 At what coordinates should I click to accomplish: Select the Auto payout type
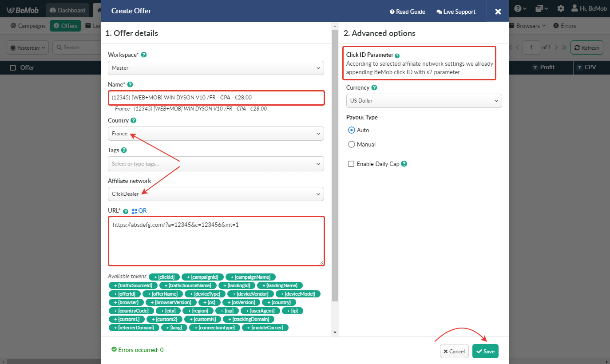click(x=352, y=130)
